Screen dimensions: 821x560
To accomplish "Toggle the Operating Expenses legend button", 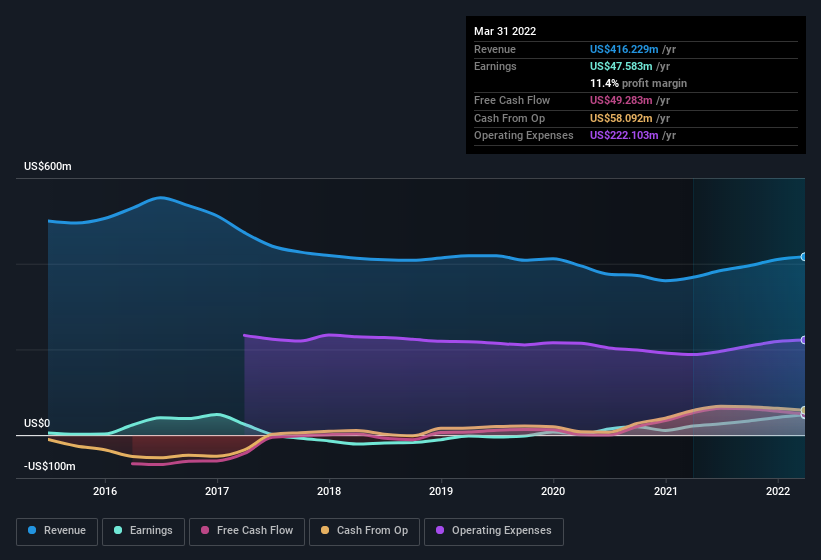I will [494, 531].
